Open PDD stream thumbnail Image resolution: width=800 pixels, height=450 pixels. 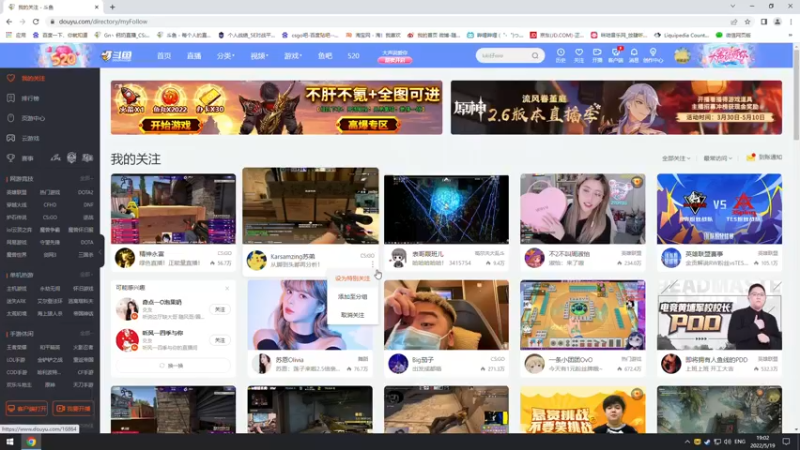(x=719, y=315)
